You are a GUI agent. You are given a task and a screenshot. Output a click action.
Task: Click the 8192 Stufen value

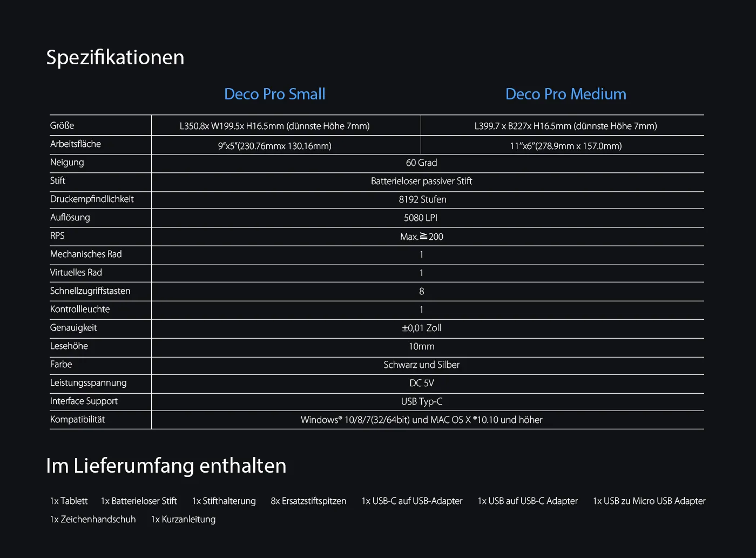pyautogui.click(x=422, y=199)
